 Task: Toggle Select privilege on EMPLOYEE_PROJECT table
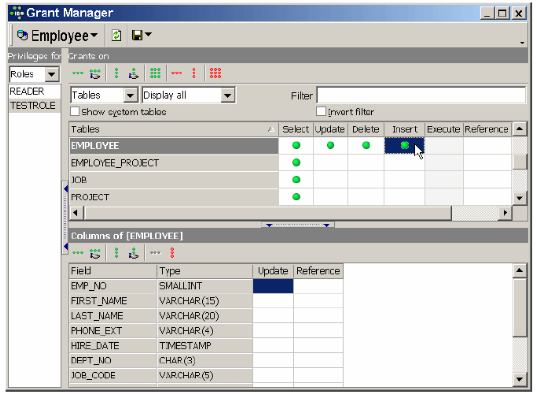click(296, 162)
